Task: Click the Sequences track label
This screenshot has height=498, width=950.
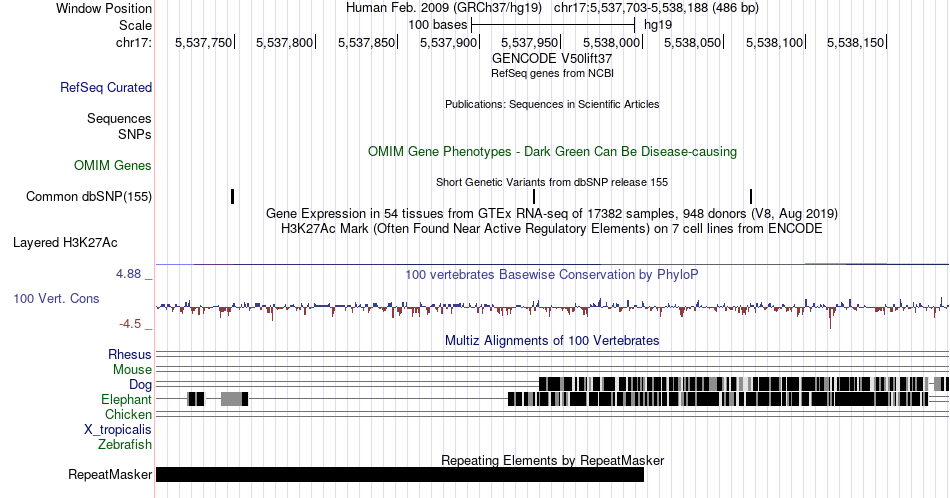Action: pyautogui.click(x=119, y=119)
